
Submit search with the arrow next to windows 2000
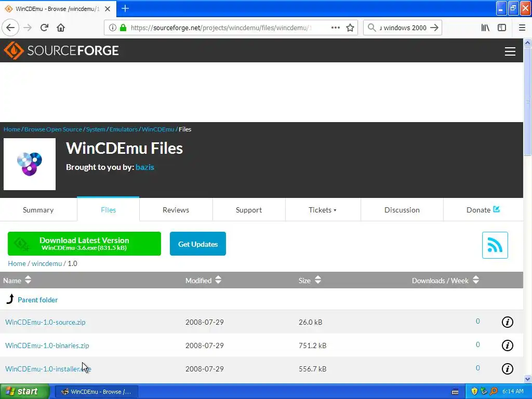coord(434,28)
